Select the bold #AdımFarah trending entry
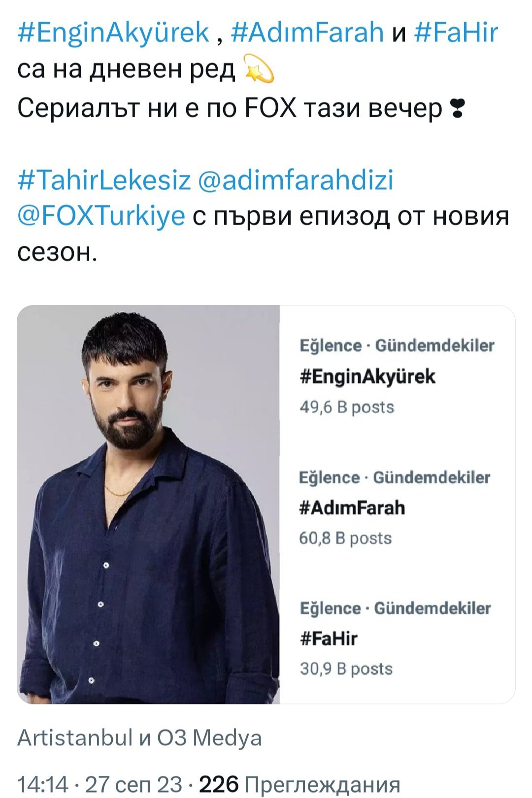The image size is (532, 798). click(352, 508)
